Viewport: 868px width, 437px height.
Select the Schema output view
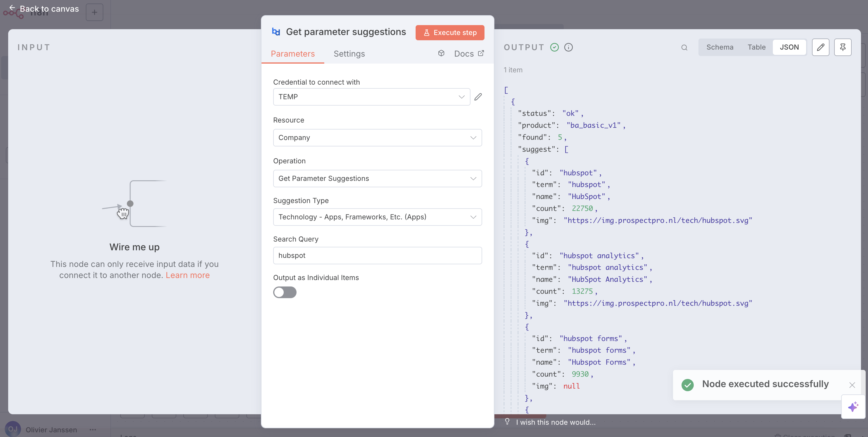(x=720, y=47)
